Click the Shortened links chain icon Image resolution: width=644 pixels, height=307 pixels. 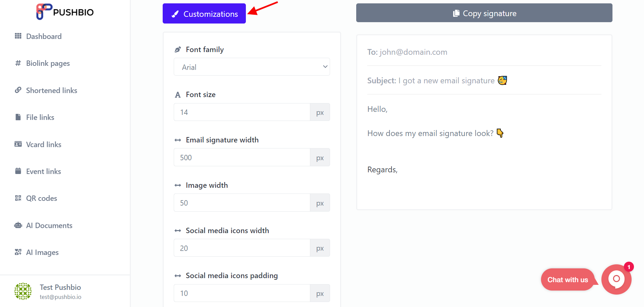(x=18, y=90)
